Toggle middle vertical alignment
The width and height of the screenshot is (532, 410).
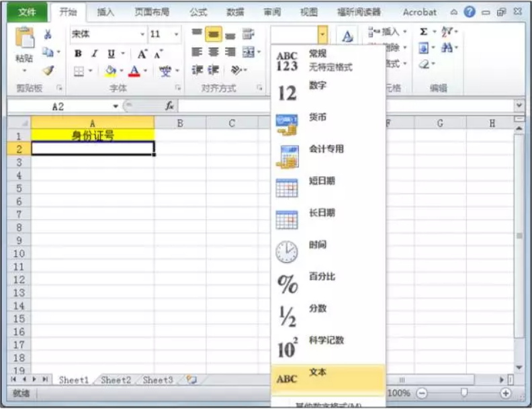[x=214, y=34]
